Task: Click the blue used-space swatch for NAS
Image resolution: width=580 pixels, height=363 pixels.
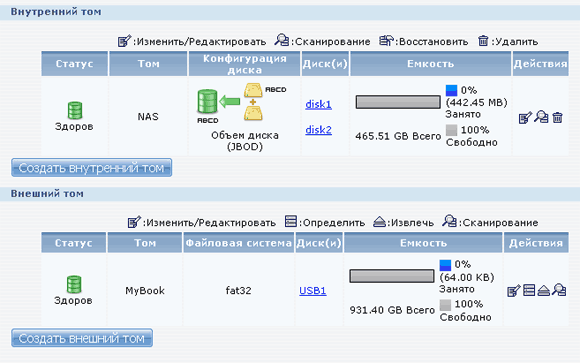Action: point(451,91)
